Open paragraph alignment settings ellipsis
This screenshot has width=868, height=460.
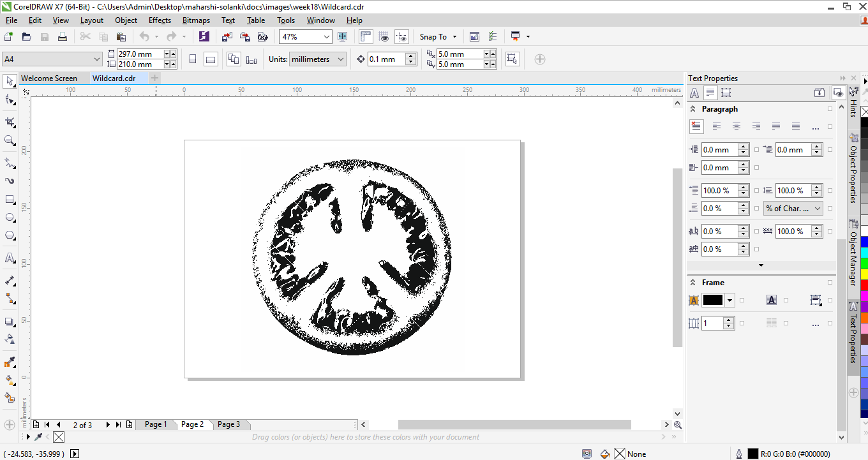pos(815,127)
